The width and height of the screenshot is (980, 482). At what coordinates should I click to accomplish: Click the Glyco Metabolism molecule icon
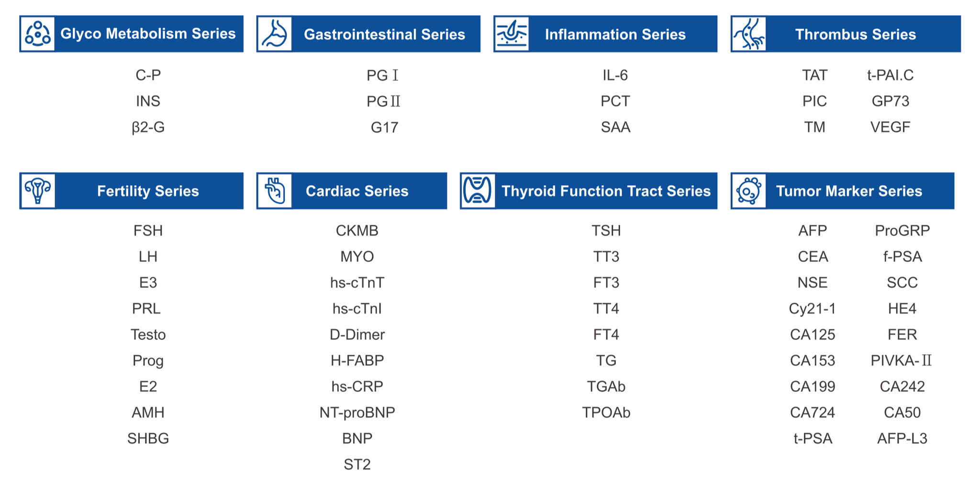37,34
